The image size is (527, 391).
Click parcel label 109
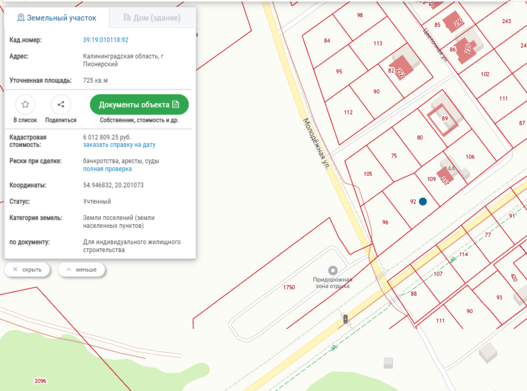tap(431, 179)
